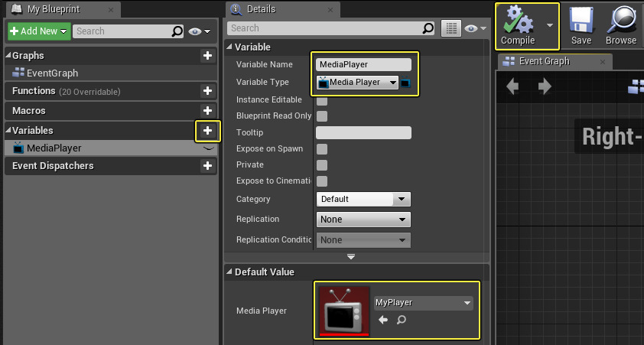Open Variable Type Media Player dropdown

357,82
